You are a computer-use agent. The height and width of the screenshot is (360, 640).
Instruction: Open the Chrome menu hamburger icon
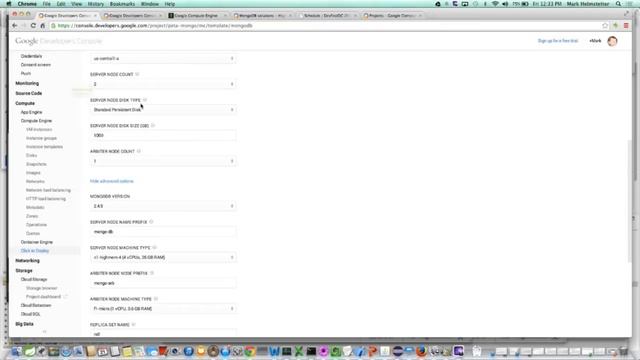626,26
